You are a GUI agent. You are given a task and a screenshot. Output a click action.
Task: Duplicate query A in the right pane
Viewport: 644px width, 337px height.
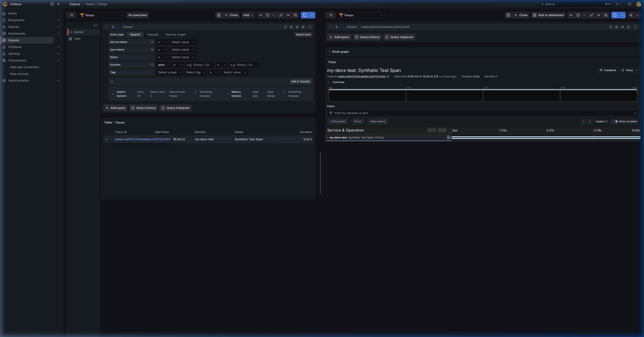point(616,27)
